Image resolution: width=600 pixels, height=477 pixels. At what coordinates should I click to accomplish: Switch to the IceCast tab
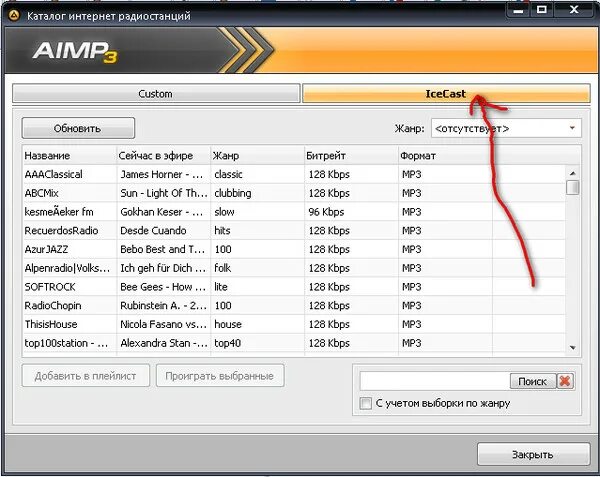(446, 93)
